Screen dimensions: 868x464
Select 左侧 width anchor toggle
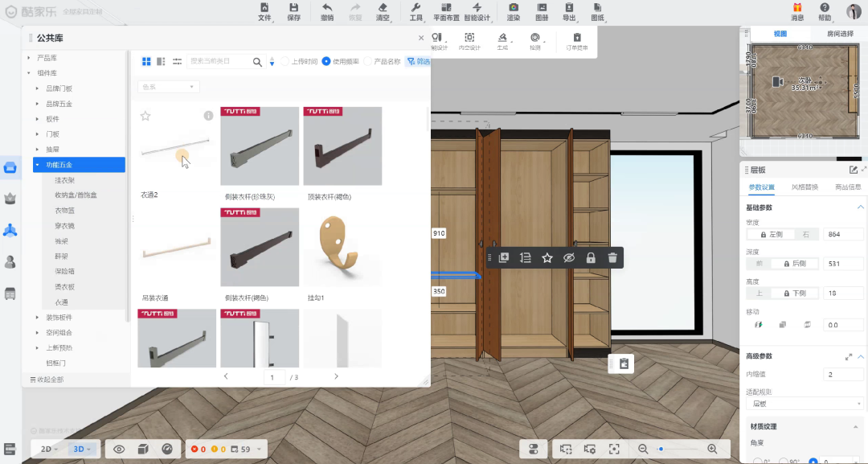click(x=771, y=234)
